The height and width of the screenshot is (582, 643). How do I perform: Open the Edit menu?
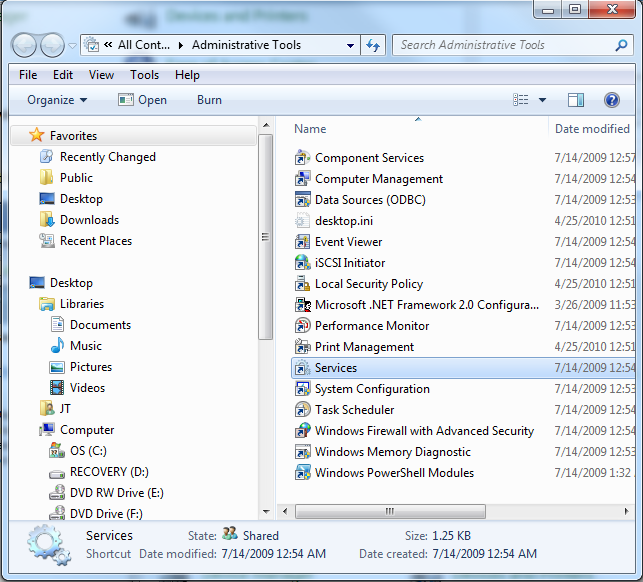pos(63,75)
